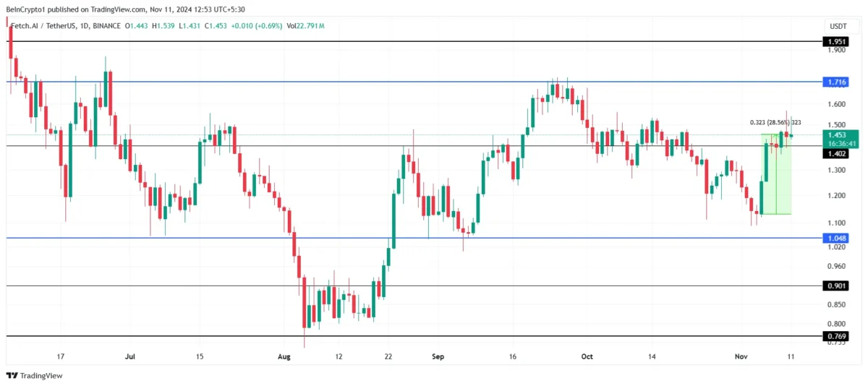Screen dimensions: 868x386
Task: Select the 0.901 black price label
Action: point(836,286)
